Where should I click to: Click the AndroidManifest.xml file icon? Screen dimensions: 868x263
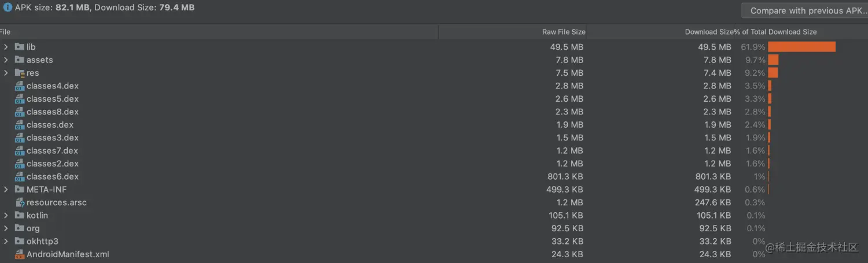[19, 254]
